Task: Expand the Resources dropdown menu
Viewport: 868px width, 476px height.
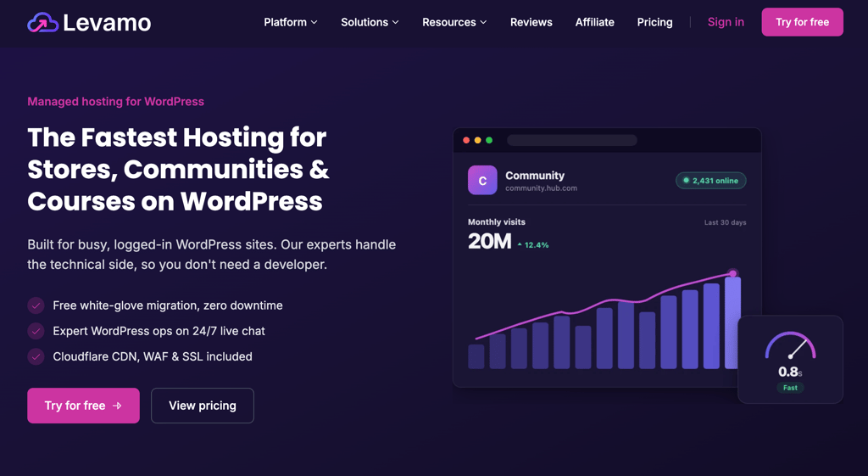Action: point(454,22)
